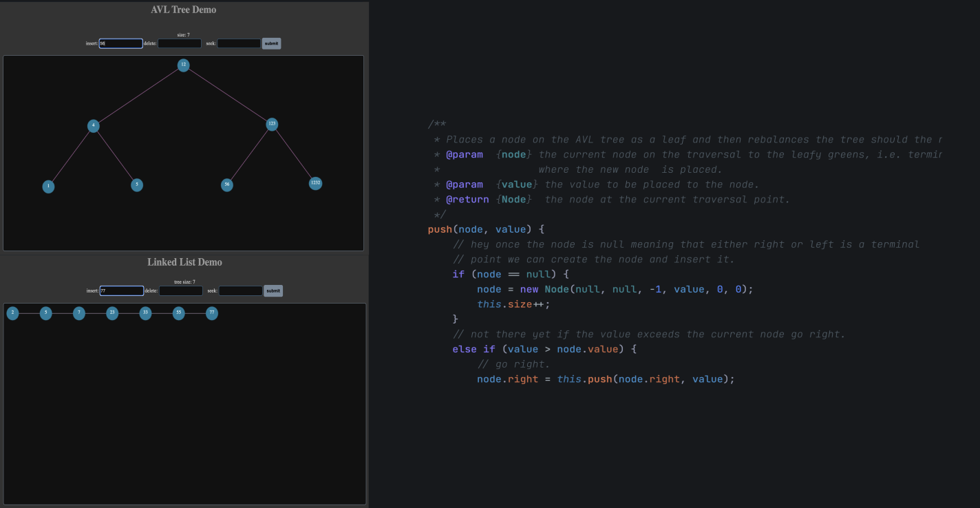980x508 pixels.
Task: Click the seek field in the Linked List Demo
Action: [x=240, y=290]
